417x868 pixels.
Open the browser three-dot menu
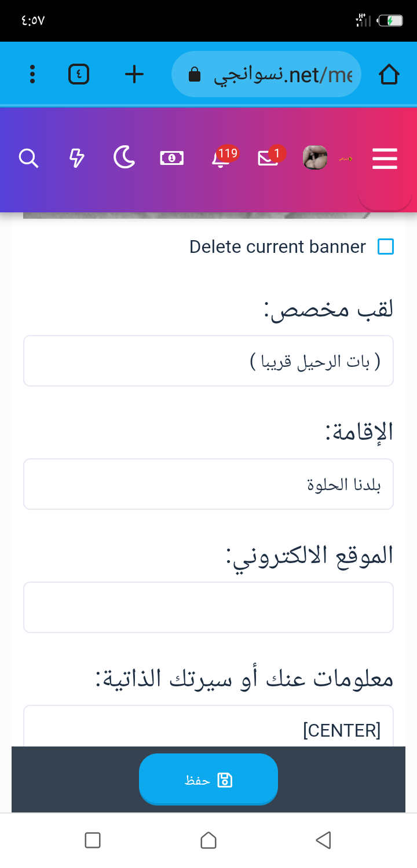[32, 74]
